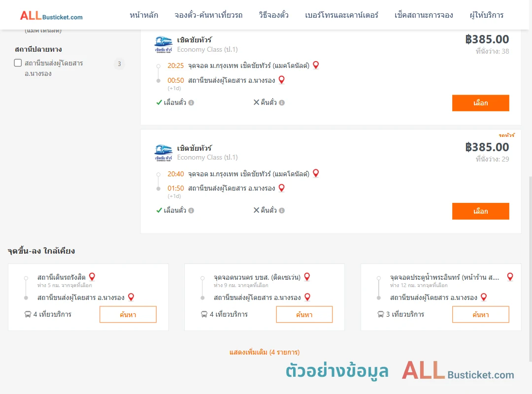The height and width of the screenshot is (394, 532).
Task: Click the จุดขึ้น-ลง ใกล้เคียง heading
Action: coord(41,251)
